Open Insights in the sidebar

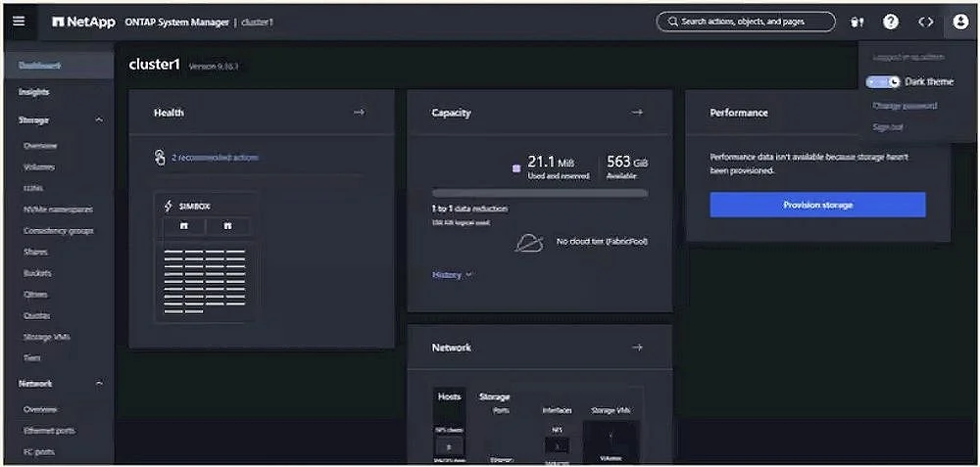click(33, 92)
